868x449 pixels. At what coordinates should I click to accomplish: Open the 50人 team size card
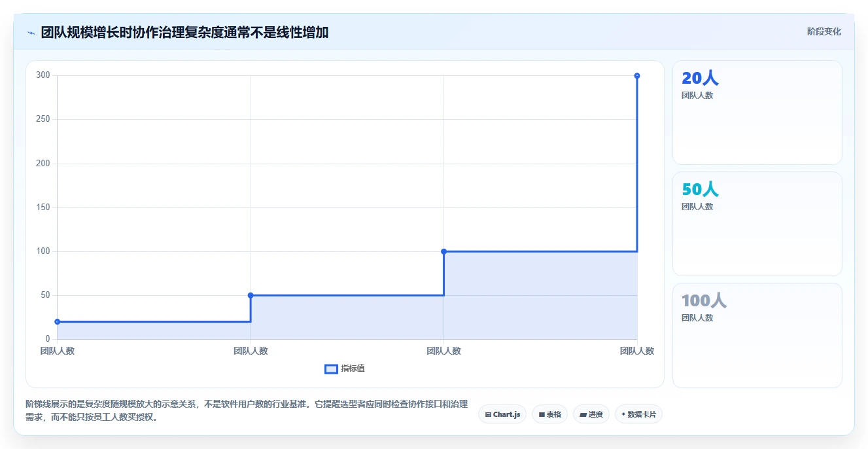[x=757, y=224]
